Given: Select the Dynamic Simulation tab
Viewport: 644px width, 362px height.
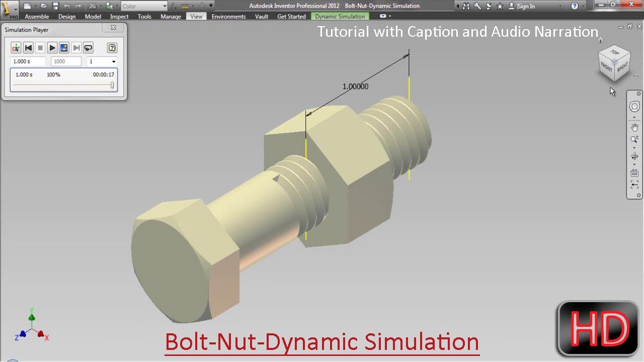Looking at the screenshot, I should (x=340, y=17).
